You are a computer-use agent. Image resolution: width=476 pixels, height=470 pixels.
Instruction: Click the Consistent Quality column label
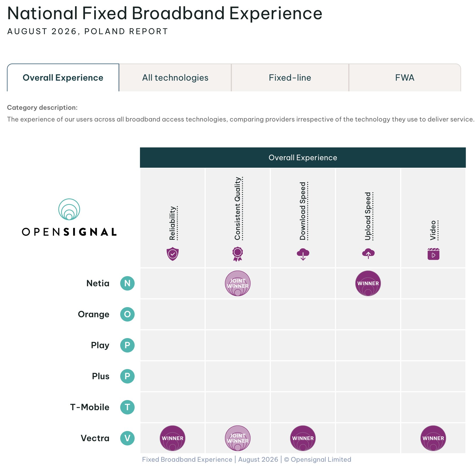click(238, 208)
